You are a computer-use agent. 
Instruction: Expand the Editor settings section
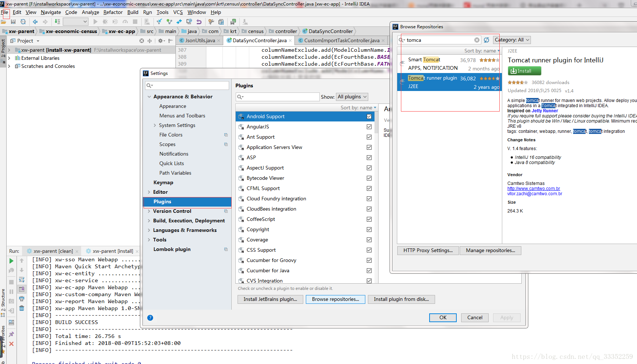[x=149, y=192]
